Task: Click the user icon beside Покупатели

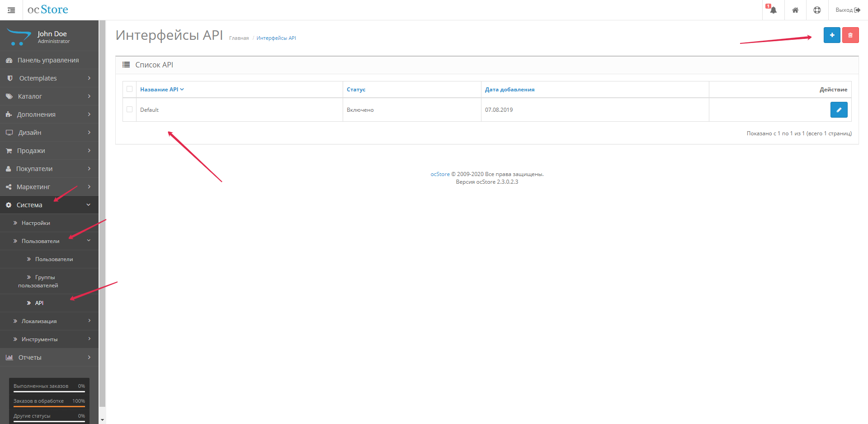Action: pyautogui.click(x=8, y=169)
